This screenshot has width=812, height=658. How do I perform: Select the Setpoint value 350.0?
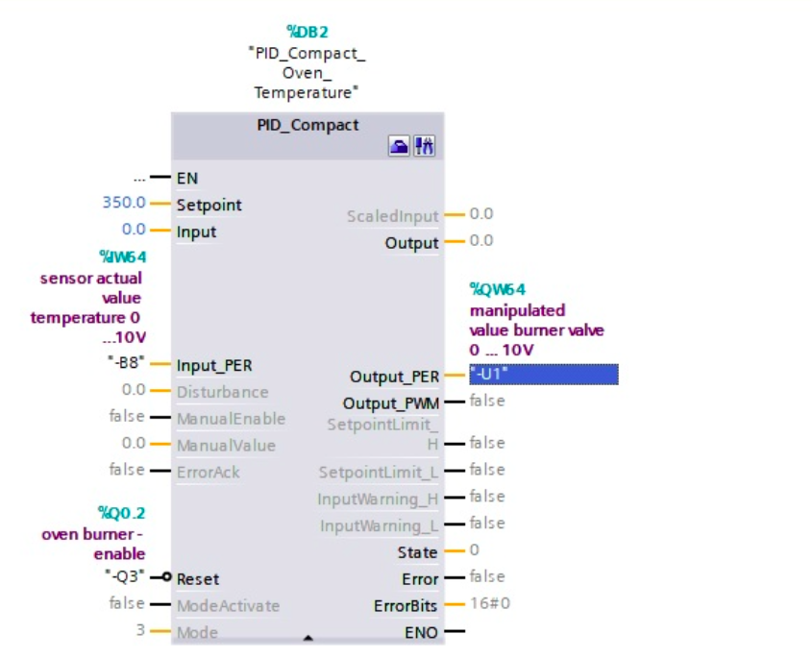click(124, 203)
